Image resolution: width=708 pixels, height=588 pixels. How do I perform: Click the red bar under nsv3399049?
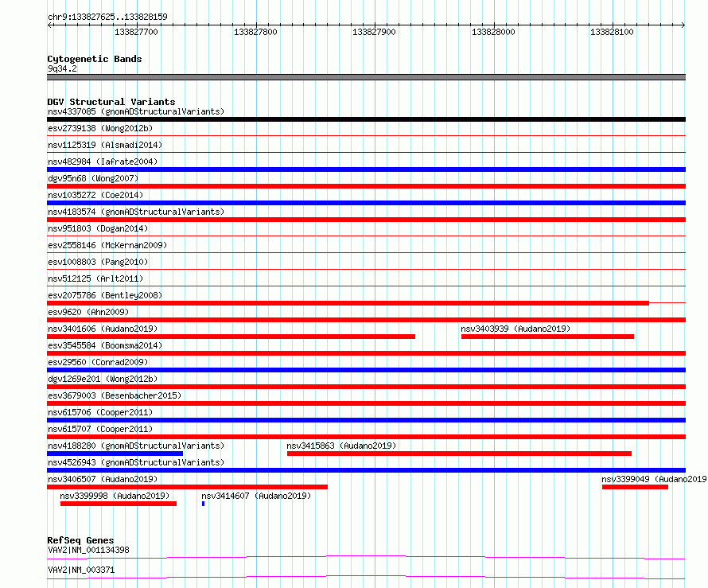coord(635,487)
